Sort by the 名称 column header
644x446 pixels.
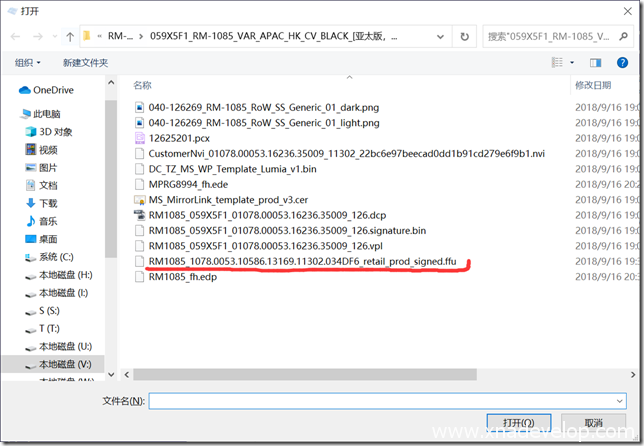click(143, 86)
